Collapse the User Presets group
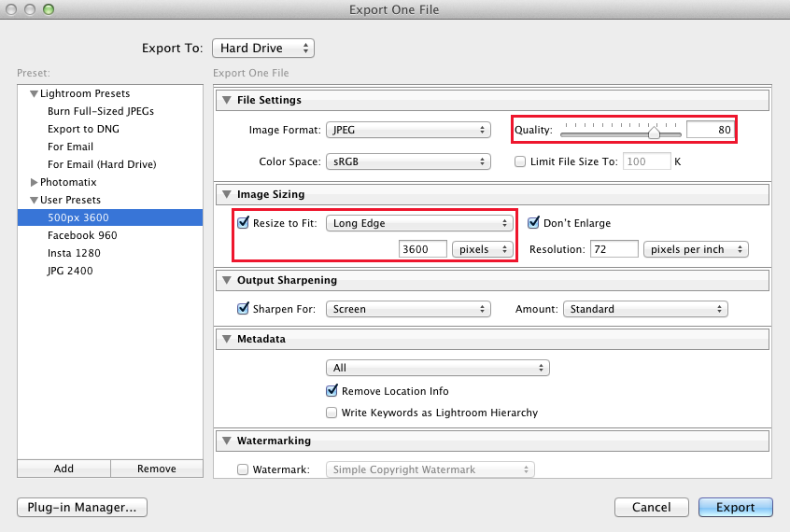 34,200
